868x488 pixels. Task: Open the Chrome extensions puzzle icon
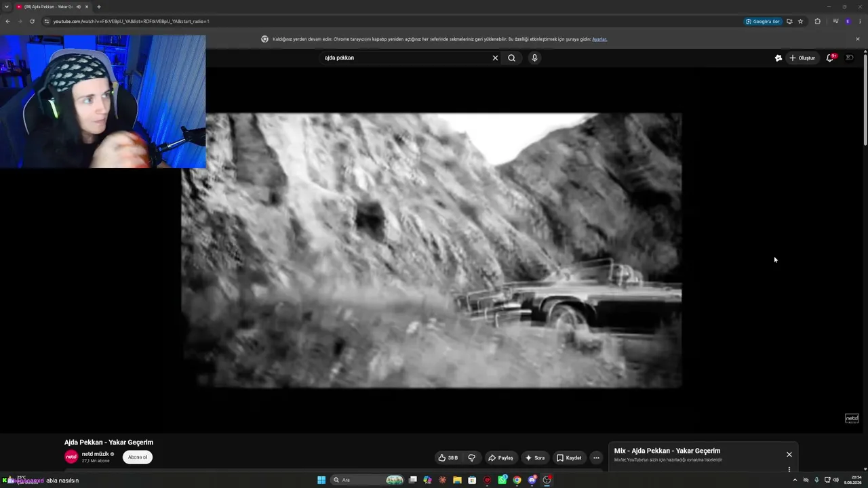click(x=817, y=21)
